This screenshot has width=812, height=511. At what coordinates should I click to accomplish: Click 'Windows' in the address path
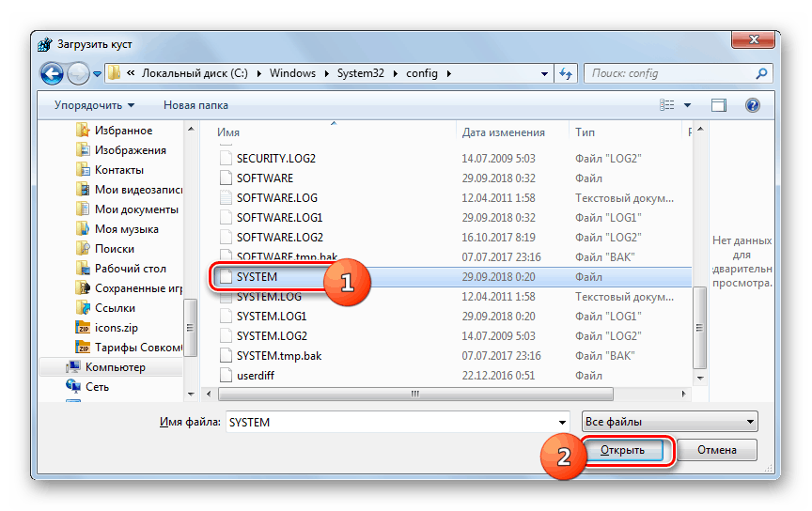[292, 73]
